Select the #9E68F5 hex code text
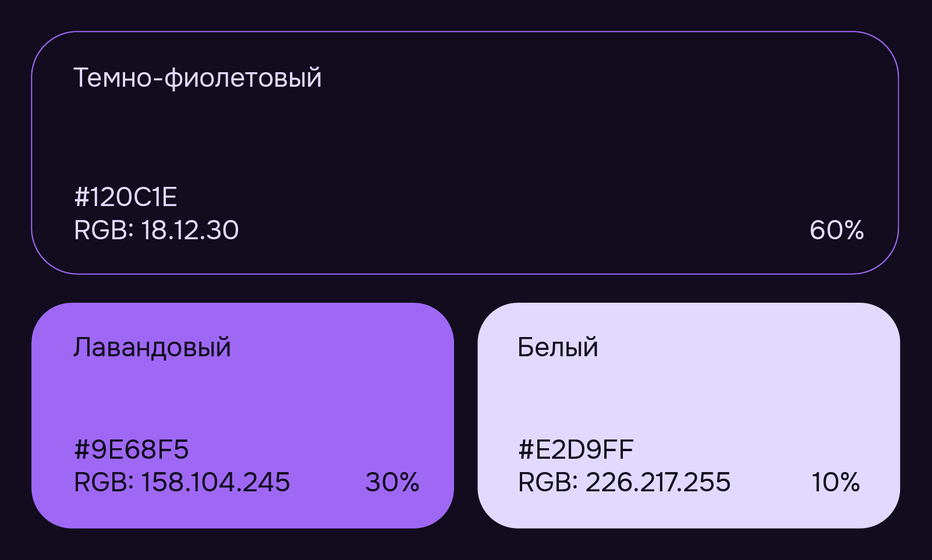Viewport: 932px width, 560px height. pyautogui.click(x=132, y=449)
